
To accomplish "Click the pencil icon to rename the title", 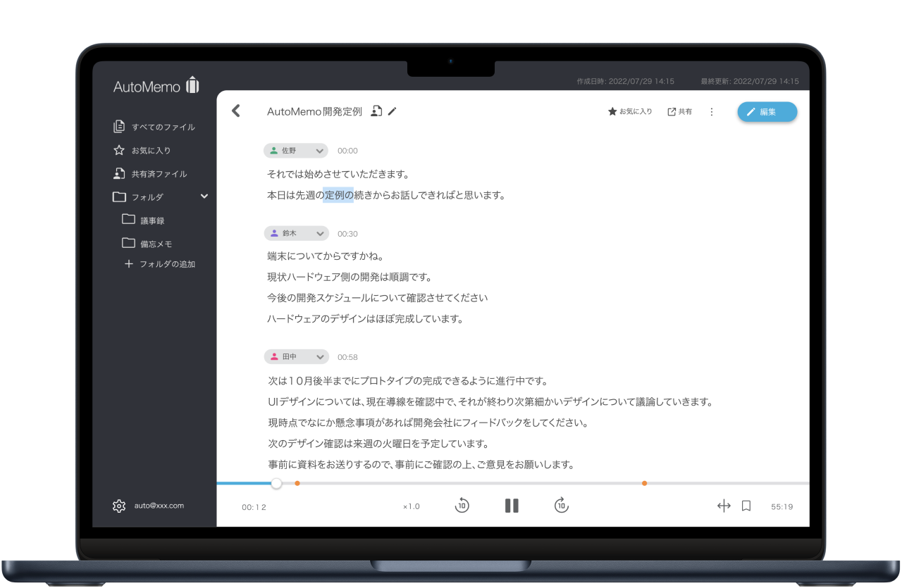I will coord(393,111).
